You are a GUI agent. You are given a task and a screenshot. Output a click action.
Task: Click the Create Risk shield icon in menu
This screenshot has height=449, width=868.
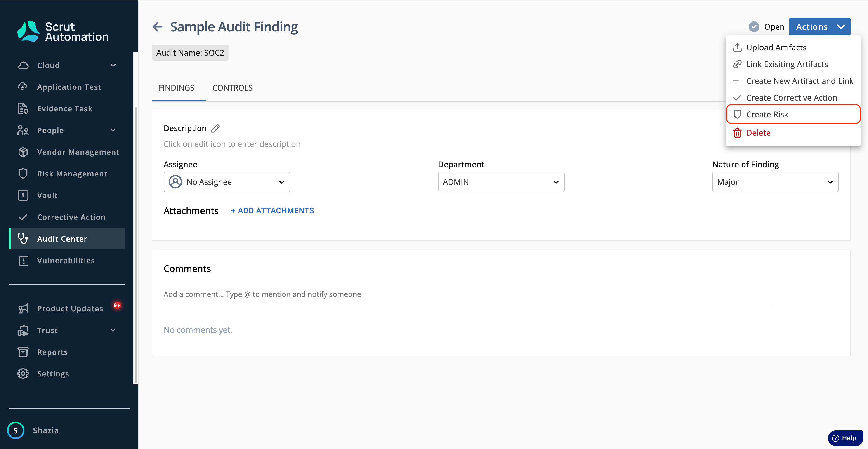tap(737, 115)
